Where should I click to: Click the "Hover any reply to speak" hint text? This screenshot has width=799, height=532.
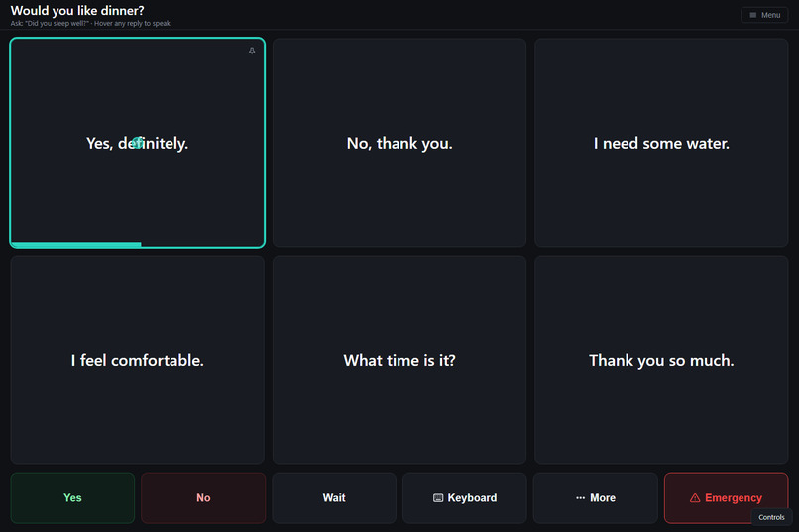(x=132, y=24)
